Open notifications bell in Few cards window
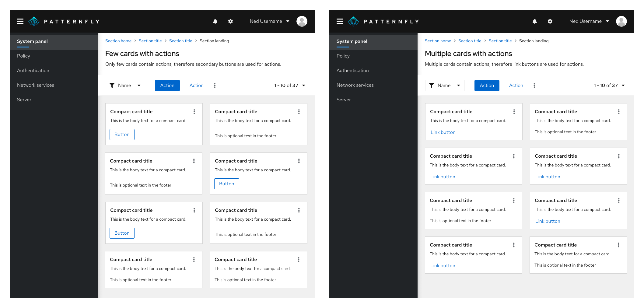 pos(215,21)
